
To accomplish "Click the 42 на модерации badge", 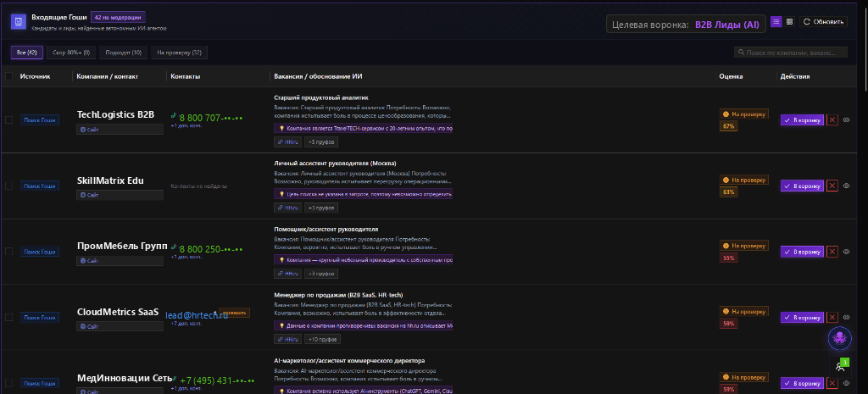I will click(119, 17).
